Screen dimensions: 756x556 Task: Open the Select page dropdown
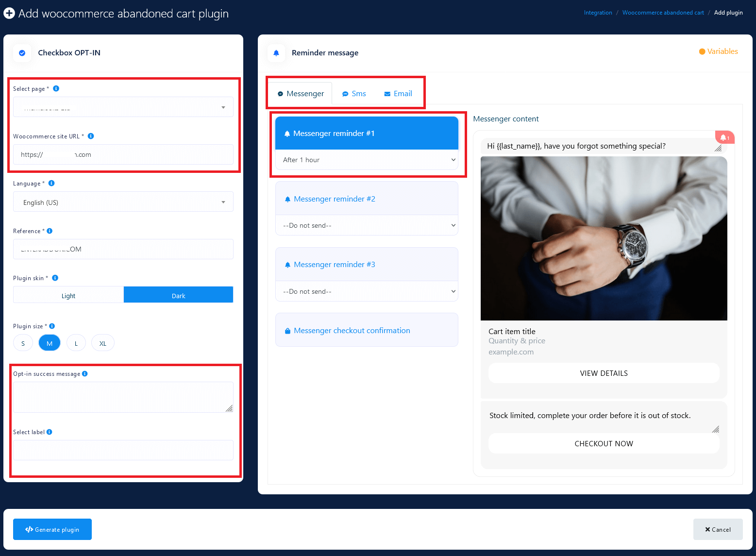[x=123, y=107]
